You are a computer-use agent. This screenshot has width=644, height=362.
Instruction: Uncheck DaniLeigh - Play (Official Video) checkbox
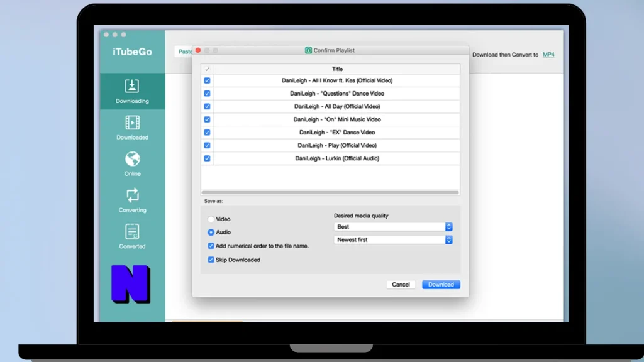coord(207,145)
